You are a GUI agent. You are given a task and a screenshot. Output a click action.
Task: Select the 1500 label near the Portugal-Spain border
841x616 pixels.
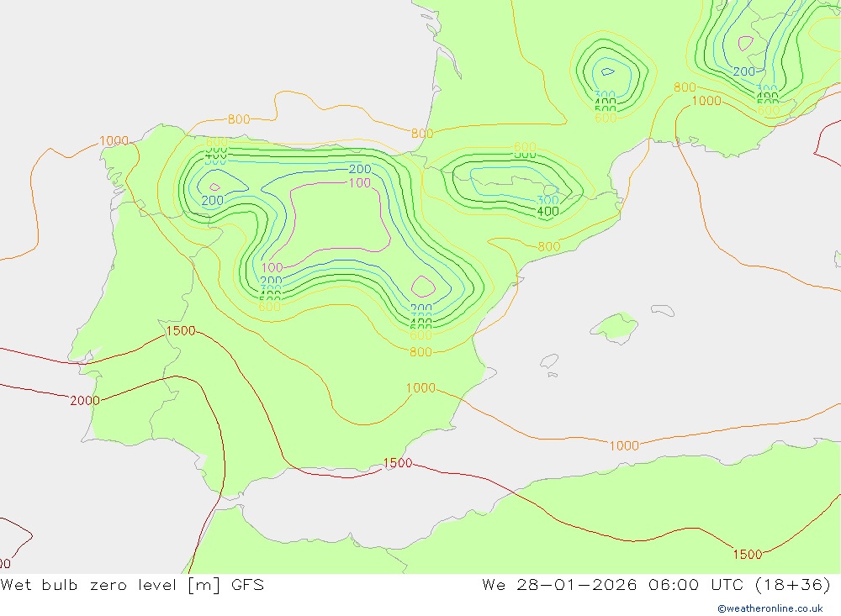click(x=181, y=331)
